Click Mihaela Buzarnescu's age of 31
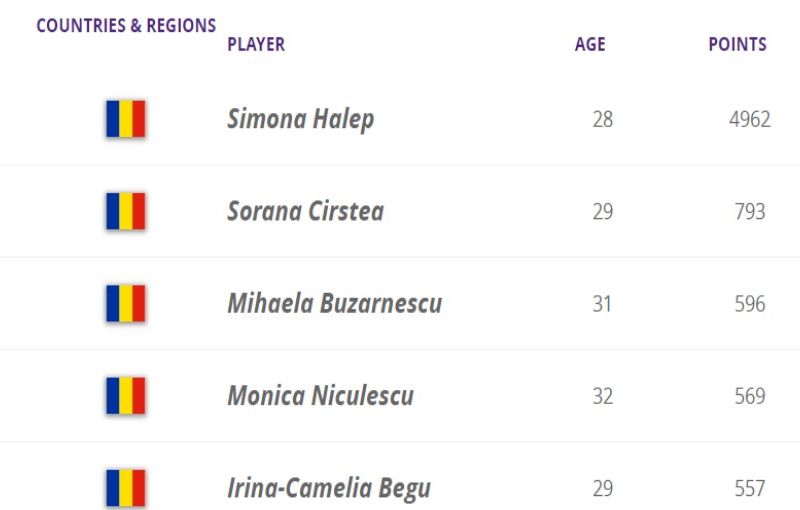The image size is (800, 510). click(x=602, y=304)
